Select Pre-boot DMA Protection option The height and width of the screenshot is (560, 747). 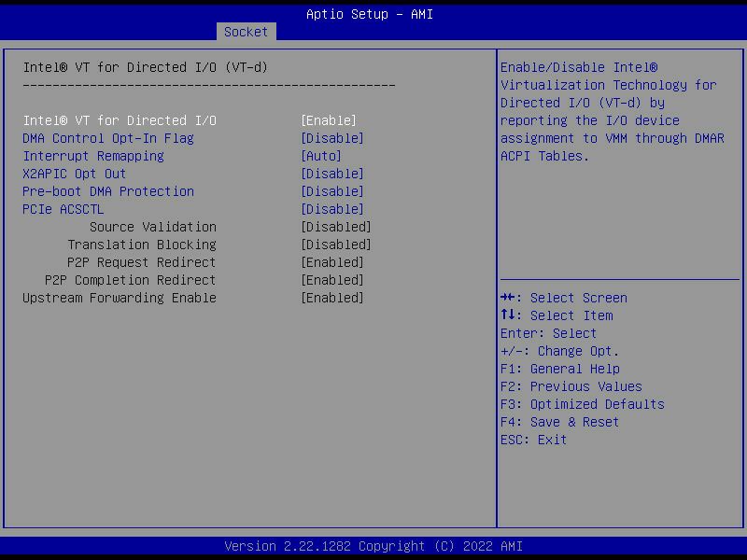[x=108, y=191]
